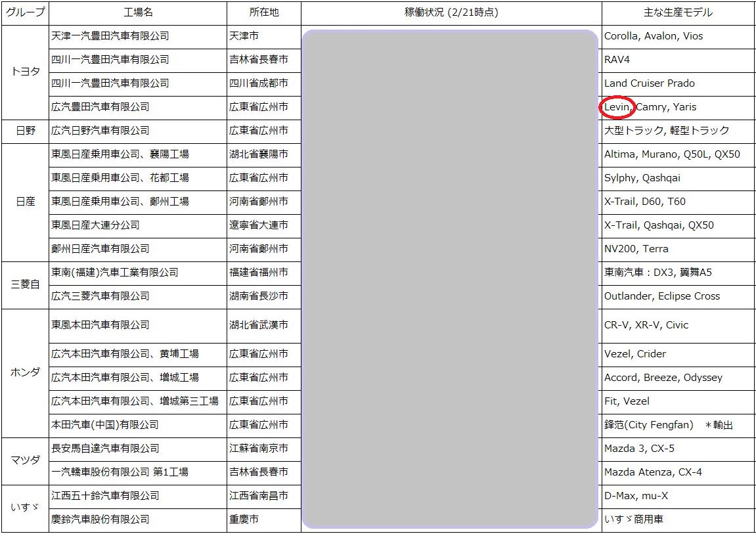This screenshot has height=534, width=756.
Task: Click 東風日産大連分公司 factory name
Action: [95, 225]
